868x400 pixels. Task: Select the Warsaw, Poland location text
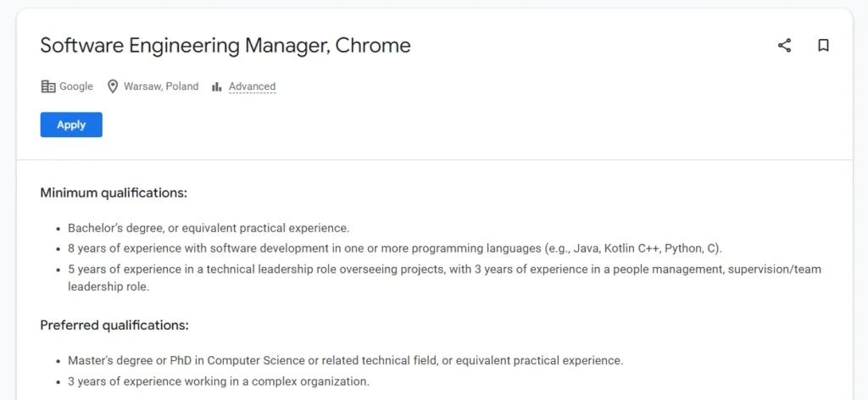click(x=161, y=86)
